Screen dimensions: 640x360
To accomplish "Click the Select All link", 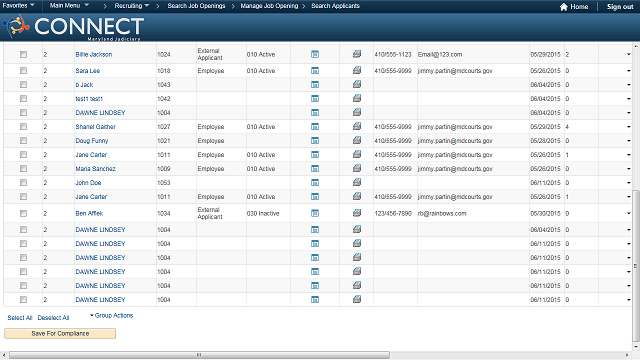I will coord(20,318).
